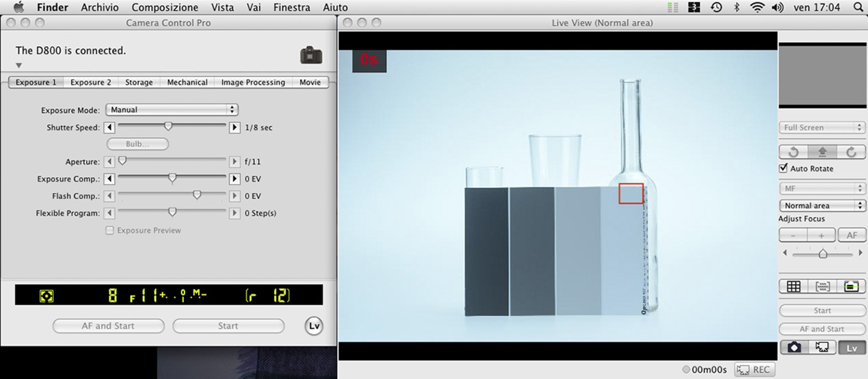Click the dark Lv button in Live View
The height and width of the screenshot is (379, 868).
click(x=852, y=348)
